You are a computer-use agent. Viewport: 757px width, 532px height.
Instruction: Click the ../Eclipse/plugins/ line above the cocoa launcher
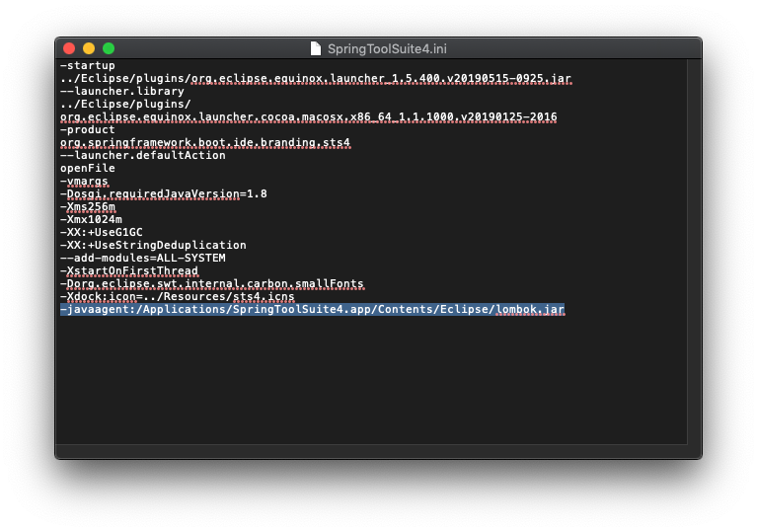[125, 104]
